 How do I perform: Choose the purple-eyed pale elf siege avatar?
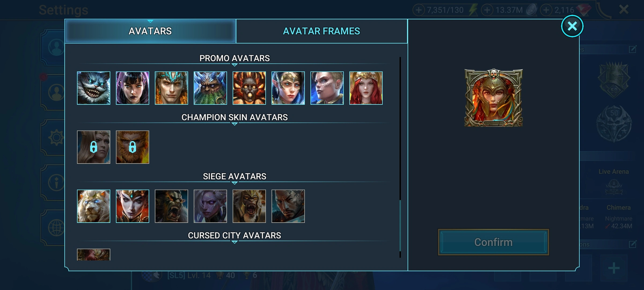(x=210, y=206)
